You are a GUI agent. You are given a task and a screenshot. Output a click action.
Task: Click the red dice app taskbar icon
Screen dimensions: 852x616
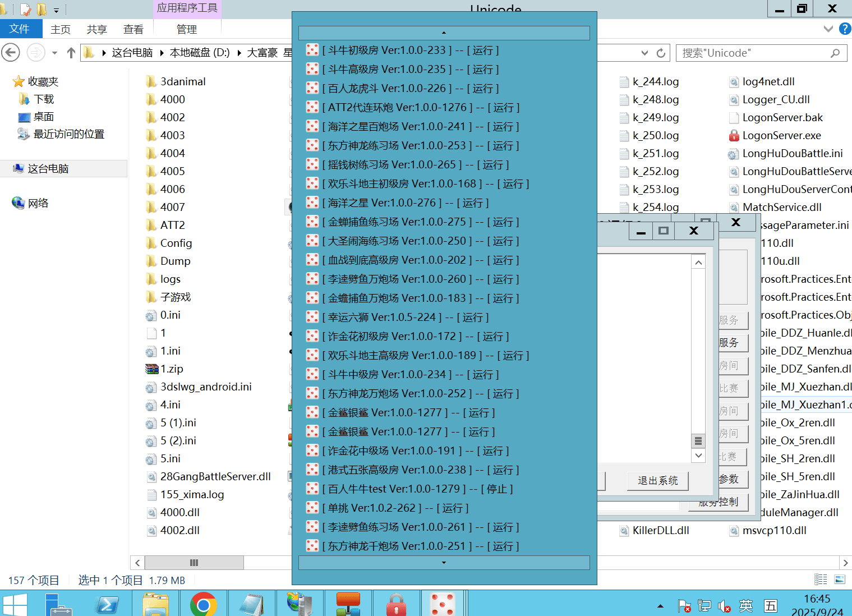(443, 605)
